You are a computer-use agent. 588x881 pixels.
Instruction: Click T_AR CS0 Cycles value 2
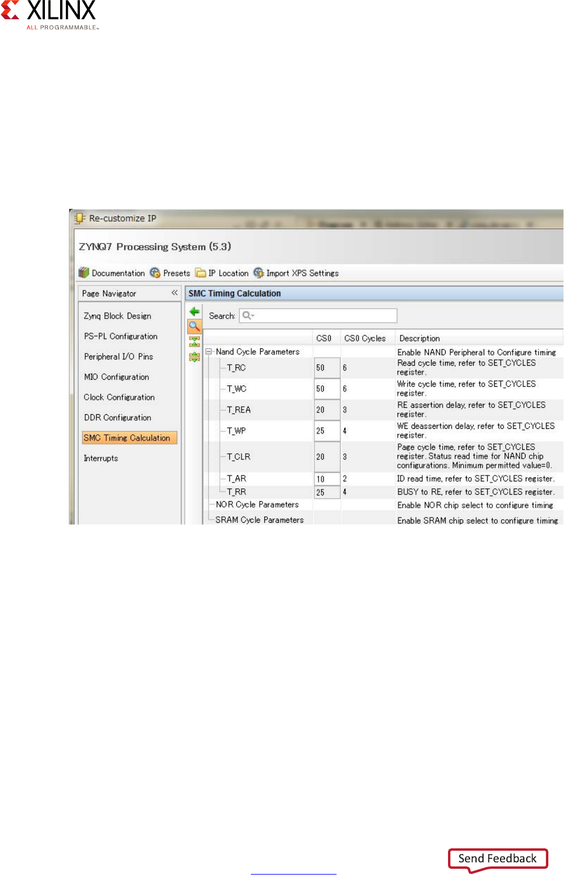point(345,478)
